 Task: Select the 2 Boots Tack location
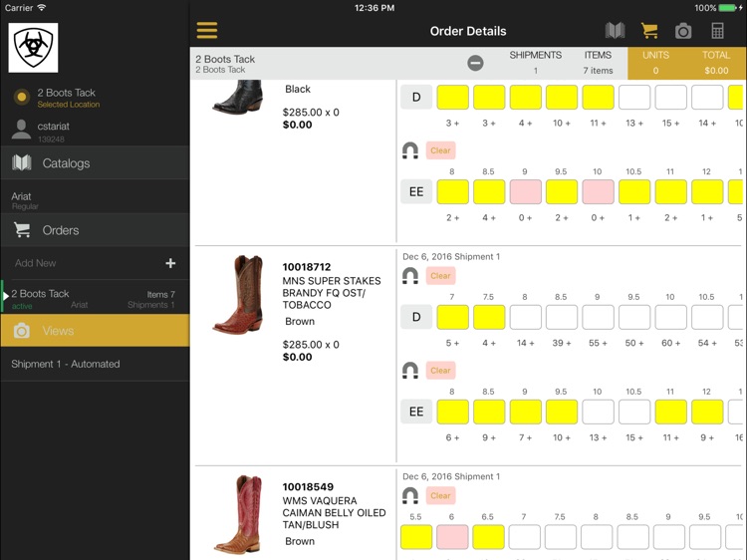(66, 97)
